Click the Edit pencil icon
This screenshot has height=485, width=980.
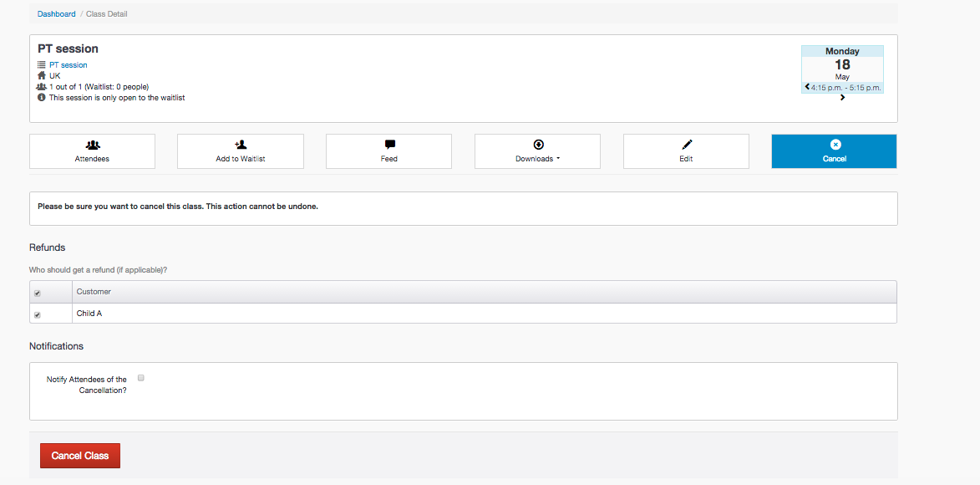click(x=686, y=145)
